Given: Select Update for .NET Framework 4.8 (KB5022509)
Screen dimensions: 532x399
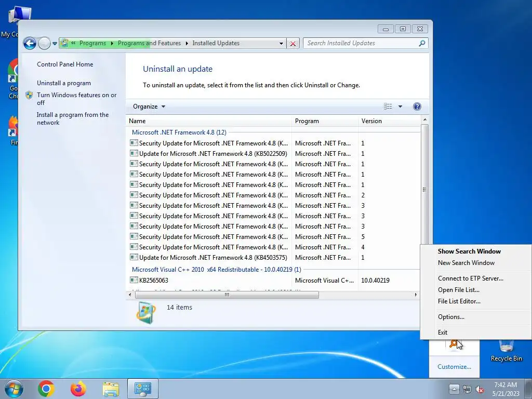Looking at the screenshot, I should click(213, 154).
